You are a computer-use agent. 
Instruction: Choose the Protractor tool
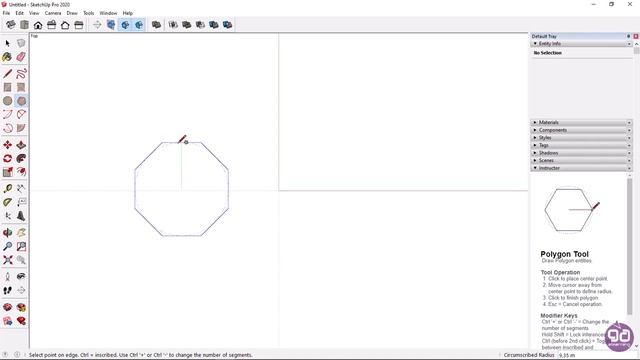7,202
